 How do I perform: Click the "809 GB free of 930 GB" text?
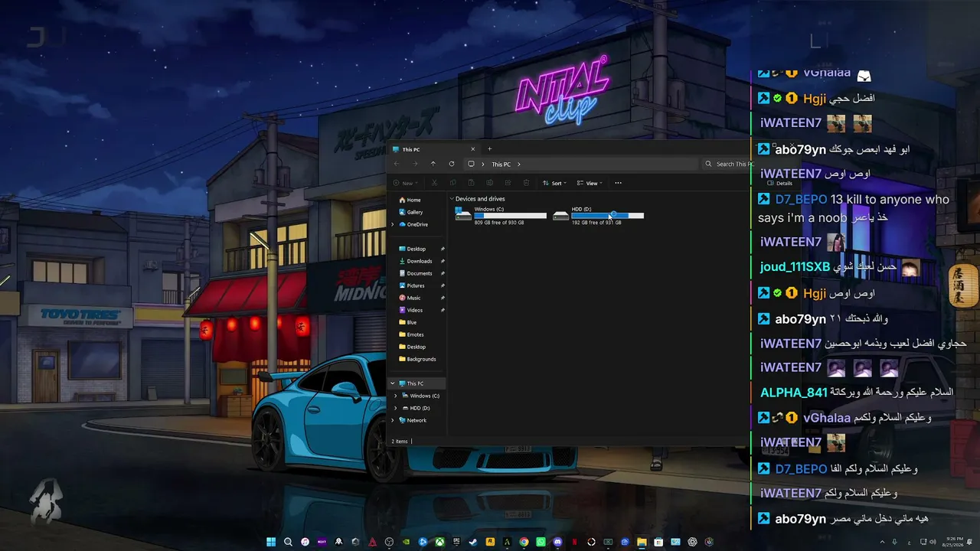click(499, 223)
